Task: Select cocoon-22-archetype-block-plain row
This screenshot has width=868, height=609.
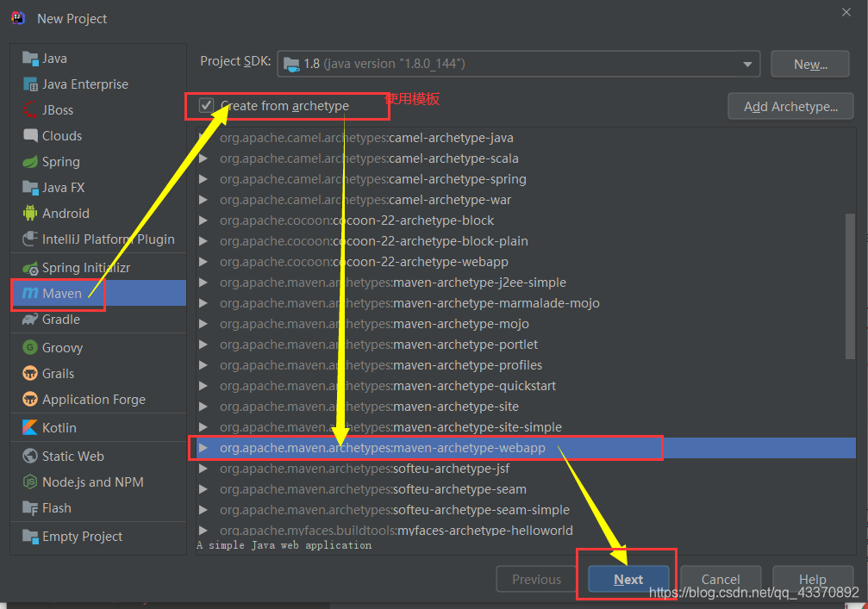Action: pos(526,241)
